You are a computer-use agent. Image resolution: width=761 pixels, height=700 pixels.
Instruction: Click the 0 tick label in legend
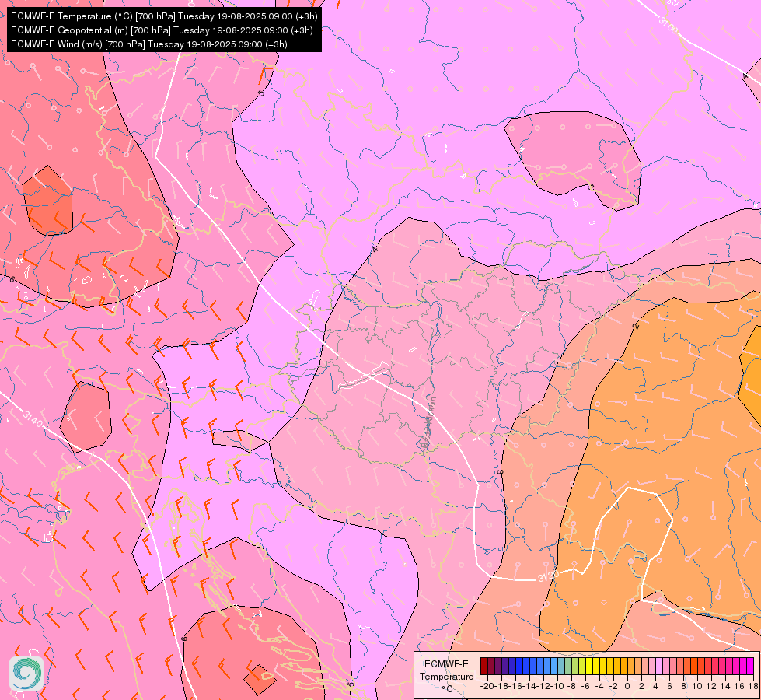point(627,686)
